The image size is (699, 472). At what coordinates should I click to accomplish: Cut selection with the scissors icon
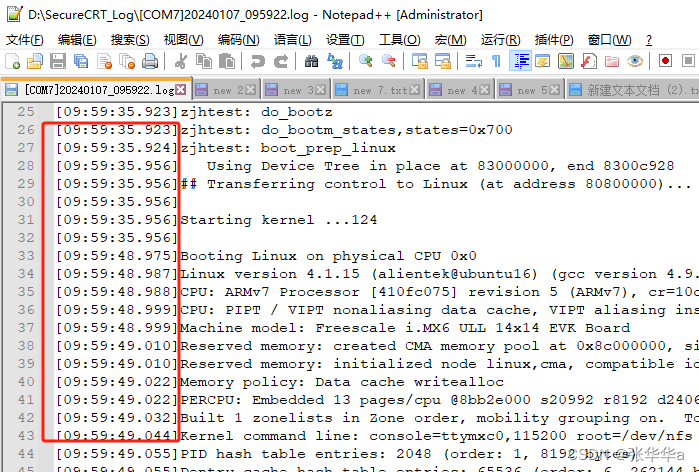coord(181,61)
